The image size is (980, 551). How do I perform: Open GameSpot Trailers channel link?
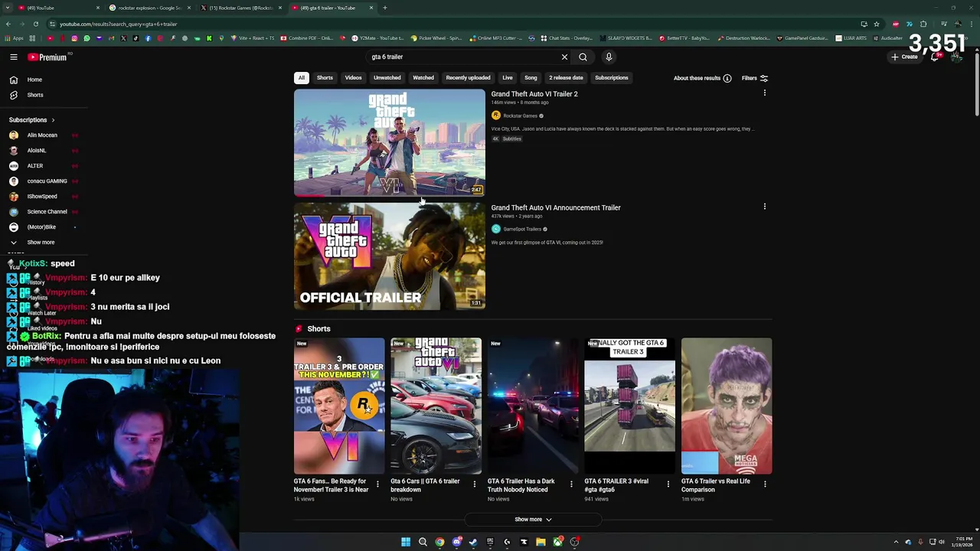[522, 229]
